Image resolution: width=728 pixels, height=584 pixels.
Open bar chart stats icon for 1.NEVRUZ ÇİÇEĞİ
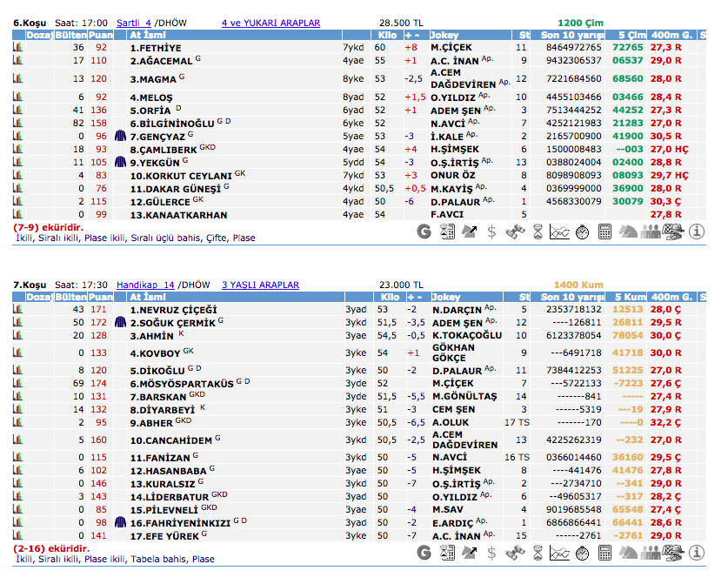[17, 309]
